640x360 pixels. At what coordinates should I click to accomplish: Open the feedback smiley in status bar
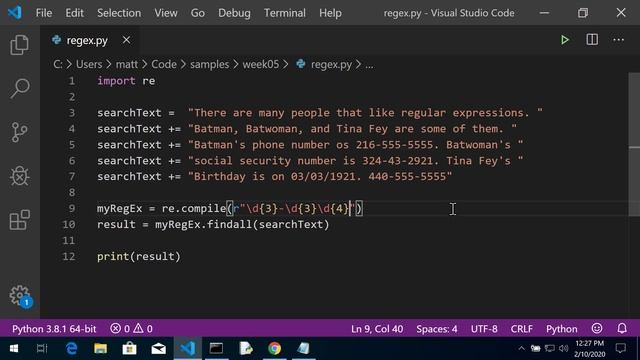[x=597, y=328]
